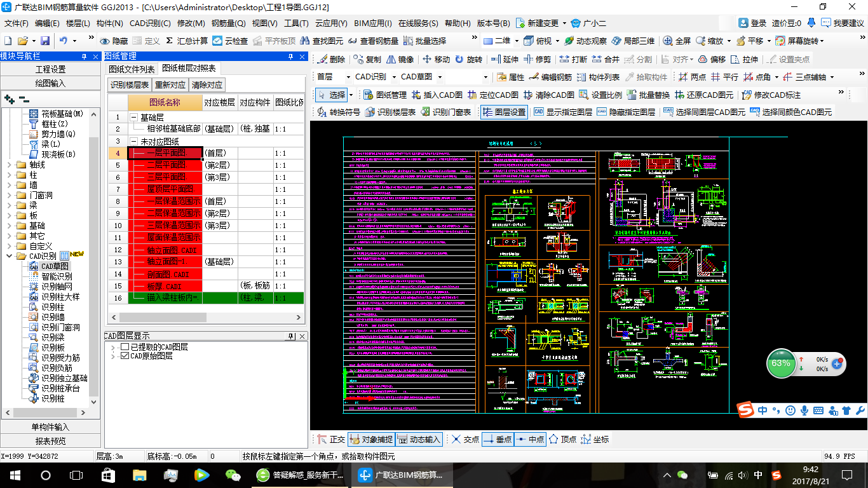Screen dimensions: 868x488
Task: Open 构件列表 component list
Action: coord(598,77)
